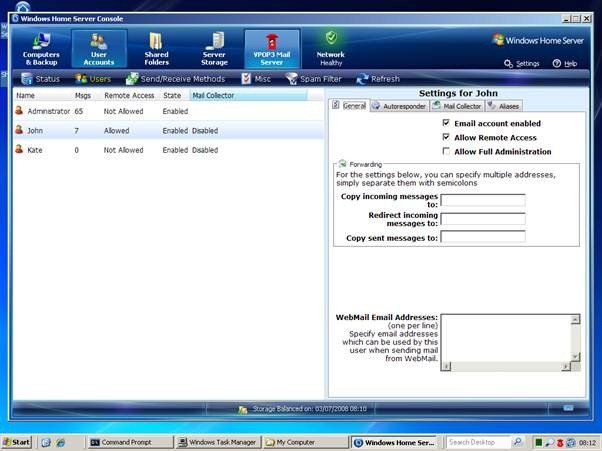Switch to the Mail Collector tab
This screenshot has height=451, width=602.
pyautogui.click(x=457, y=106)
